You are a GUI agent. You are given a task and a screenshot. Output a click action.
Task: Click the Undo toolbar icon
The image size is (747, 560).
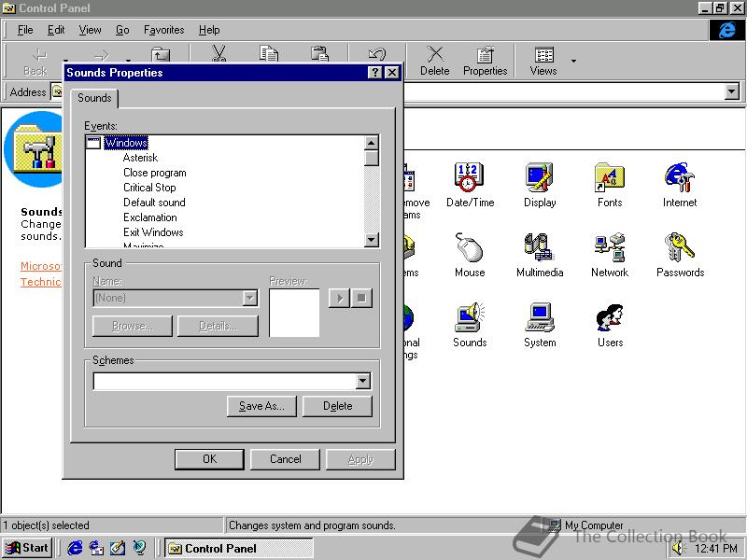point(377,54)
